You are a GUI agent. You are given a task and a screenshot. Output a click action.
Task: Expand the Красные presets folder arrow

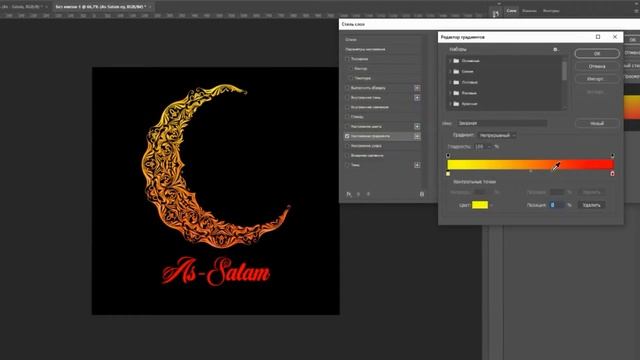pos(450,104)
